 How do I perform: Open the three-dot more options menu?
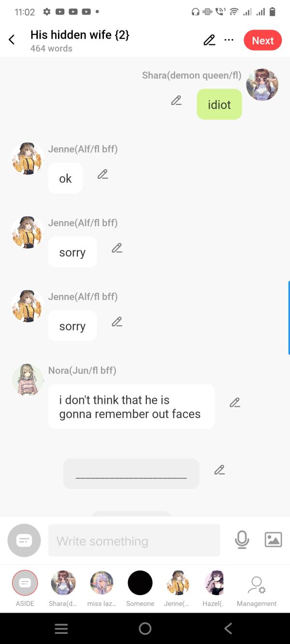pyautogui.click(x=229, y=40)
